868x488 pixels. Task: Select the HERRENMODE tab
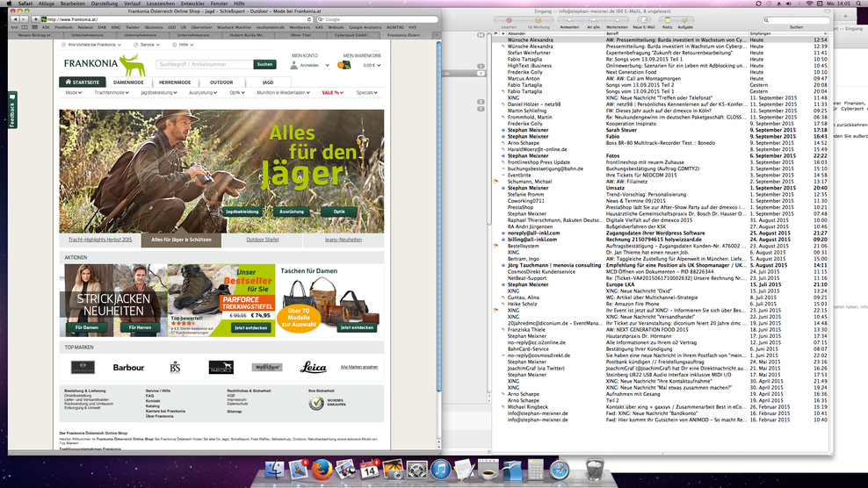pyautogui.click(x=175, y=83)
